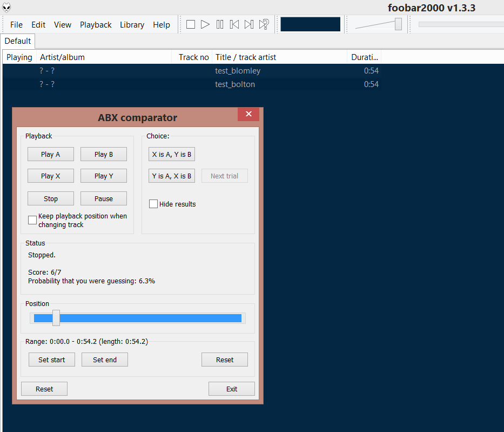Click the ABX comparator Stop button
Image resolution: width=504 pixels, height=432 pixels.
(x=50, y=198)
